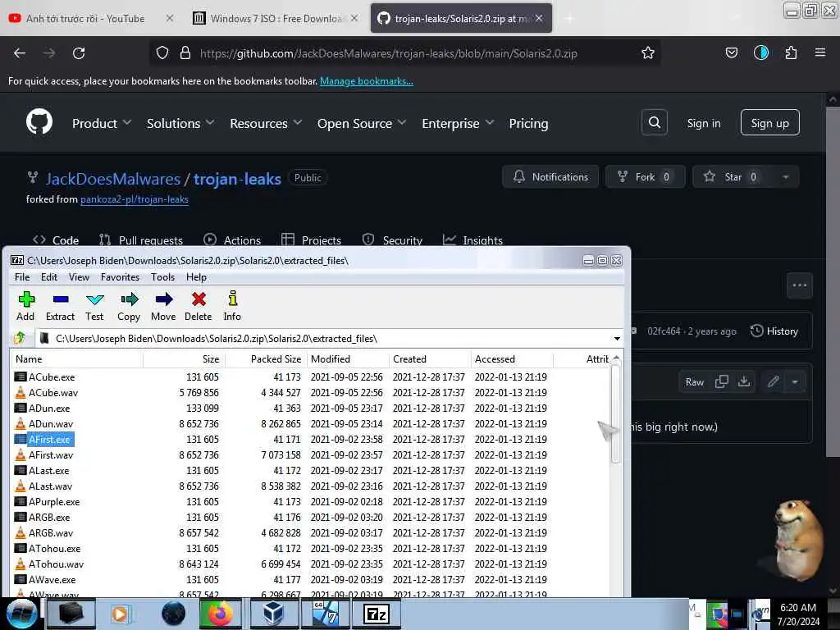Image resolution: width=840 pixels, height=630 pixels.
Task: Open the Insights repository tab
Action: (x=472, y=240)
